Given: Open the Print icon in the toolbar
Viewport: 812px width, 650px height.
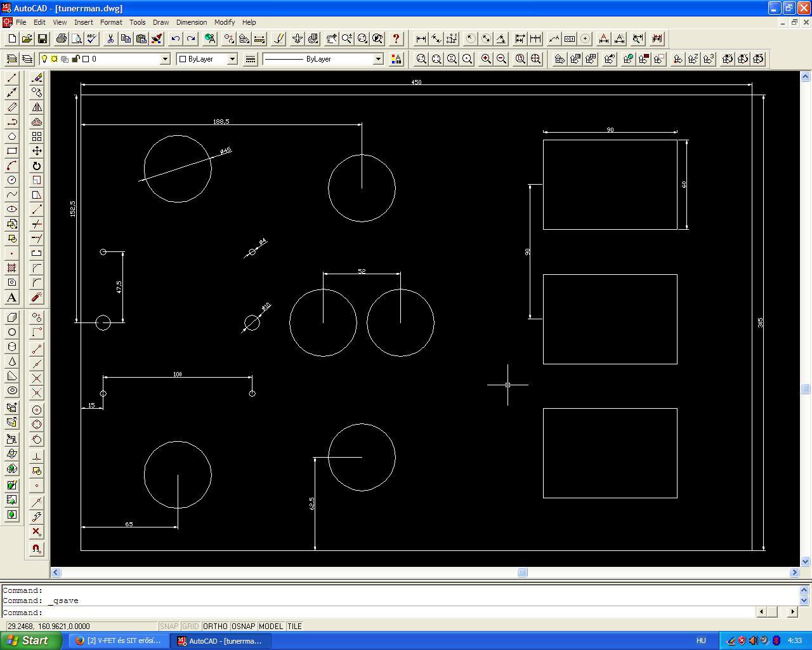Looking at the screenshot, I should 61,39.
